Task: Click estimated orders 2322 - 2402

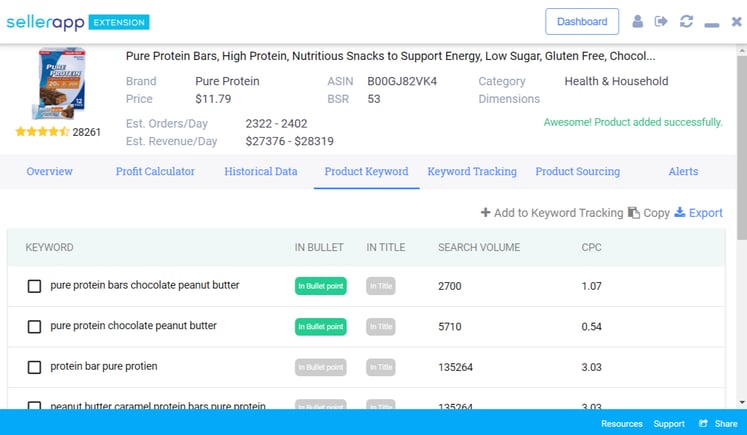Action: [x=276, y=124]
